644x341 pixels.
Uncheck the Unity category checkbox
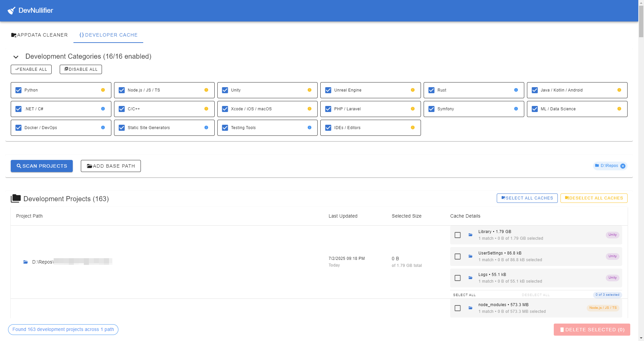coord(225,90)
